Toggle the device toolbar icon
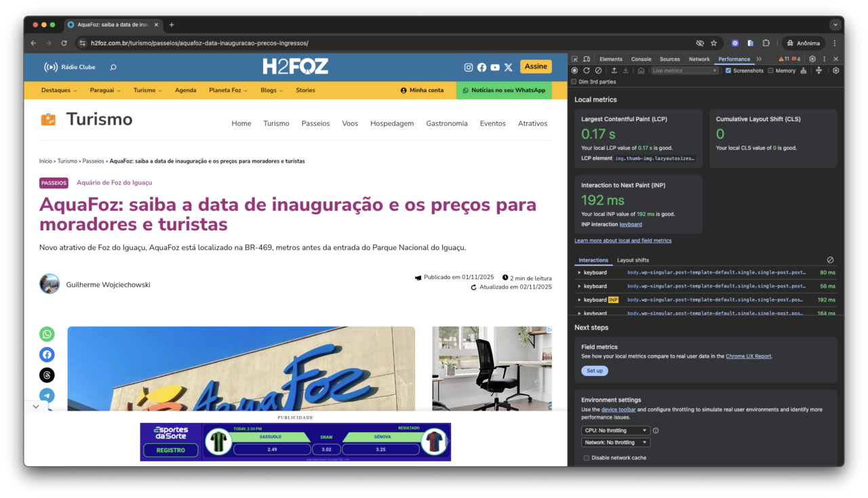Screen dimensions: 868x498 click(587, 59)
